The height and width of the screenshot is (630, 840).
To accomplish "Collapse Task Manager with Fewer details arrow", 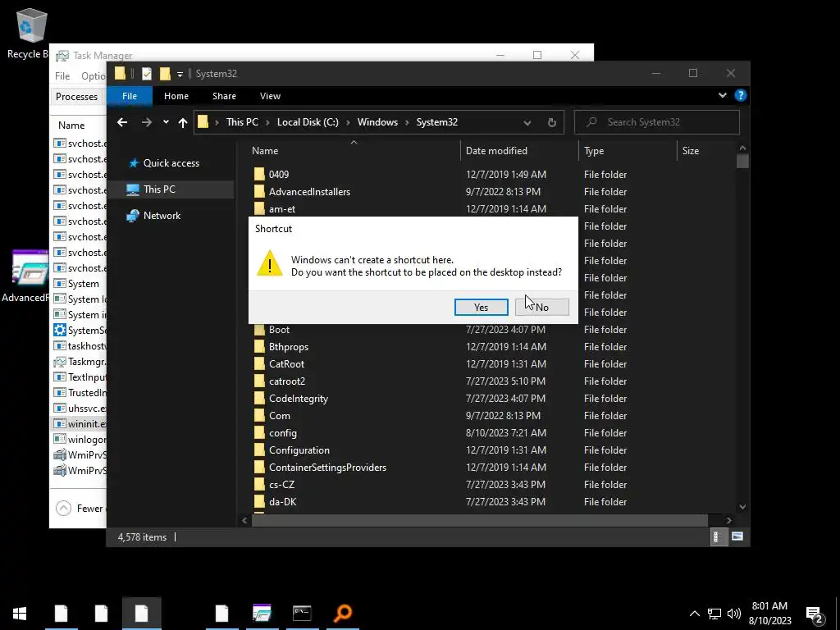I will (x=63, y=508).
